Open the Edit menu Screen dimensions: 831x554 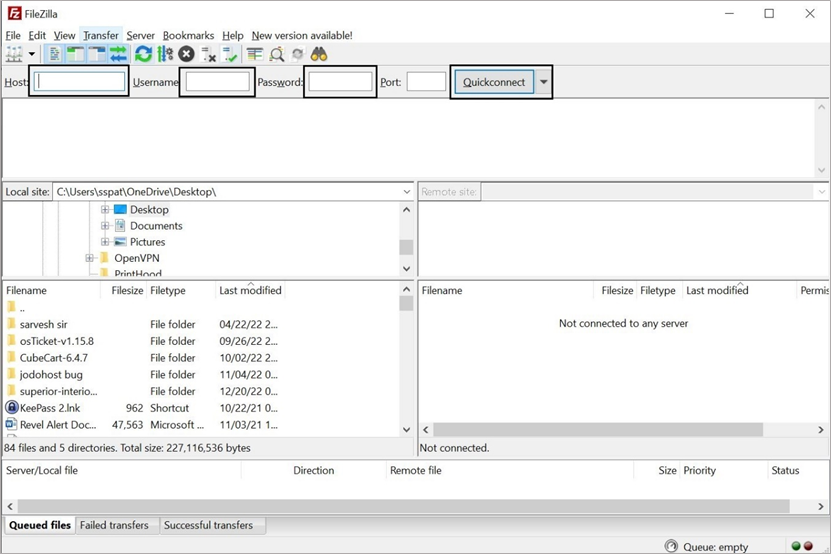(x=37, y=36)
